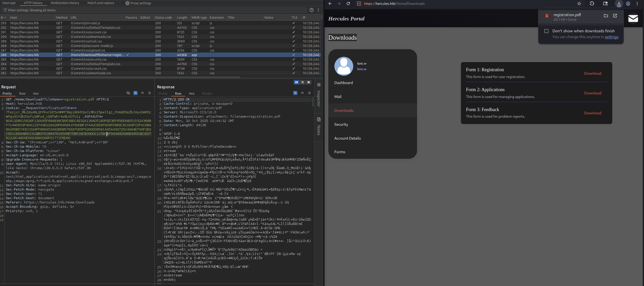The image size is (644, 286).
Task: Open the Notes sidebar panel
Action: (x=318, y=129)
